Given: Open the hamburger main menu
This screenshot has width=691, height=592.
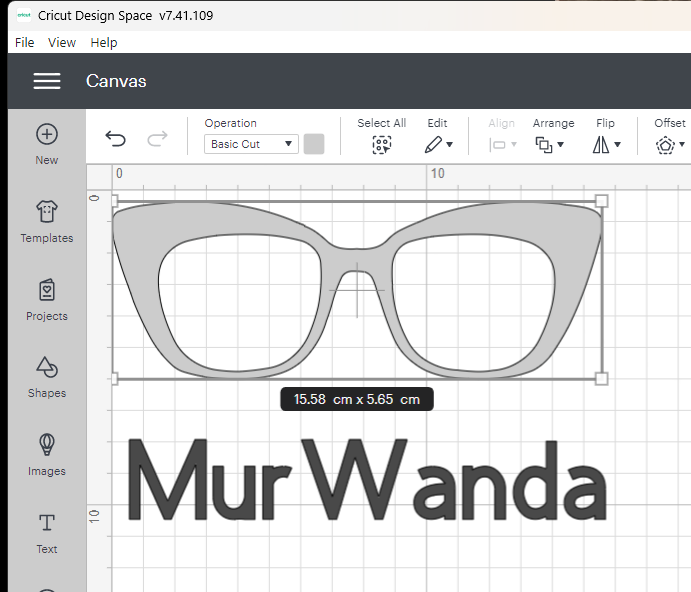Looking at the screenshot, I should tap(47, 81).
